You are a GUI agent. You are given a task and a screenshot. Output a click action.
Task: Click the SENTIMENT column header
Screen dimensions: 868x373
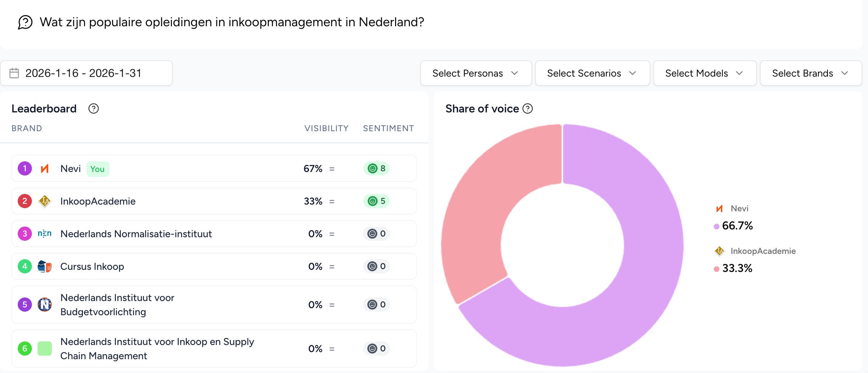click(388, 128)
